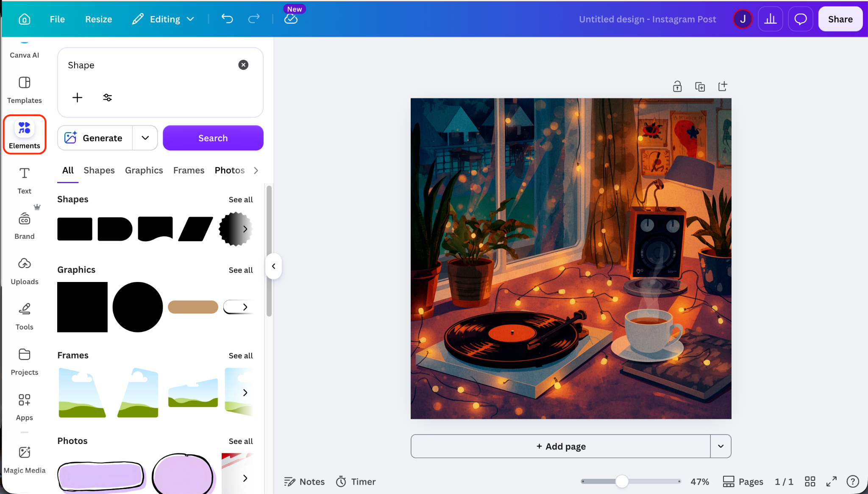Open Pages view button
This screenshot has width=868, height=494.
click(x=743, y=482)
